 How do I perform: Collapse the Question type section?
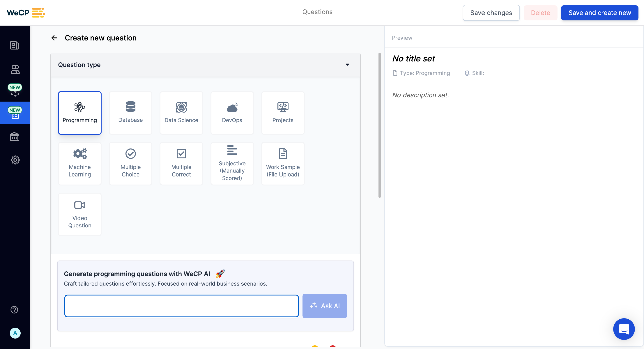tap(347, 65)
